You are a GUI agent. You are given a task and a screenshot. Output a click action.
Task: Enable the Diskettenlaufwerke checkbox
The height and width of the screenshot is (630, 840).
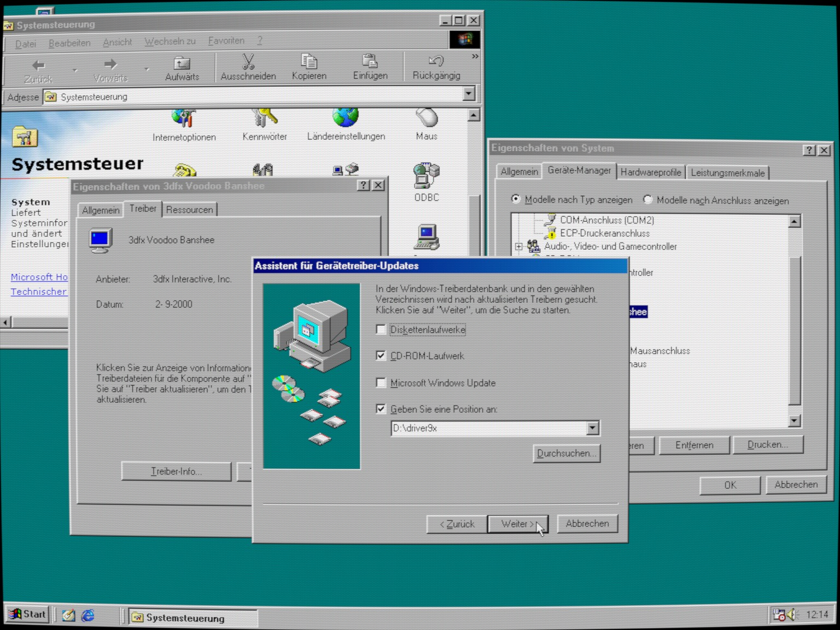click(x=381, y=330)
